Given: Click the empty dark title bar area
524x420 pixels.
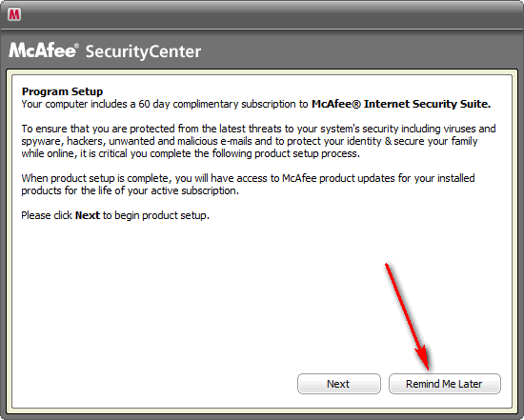Looking at the screenshot, I should click(268, 14).
